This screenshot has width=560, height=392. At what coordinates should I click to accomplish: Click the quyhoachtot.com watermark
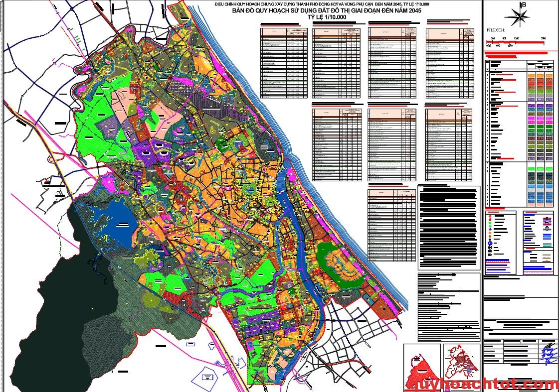pos(483,384)
